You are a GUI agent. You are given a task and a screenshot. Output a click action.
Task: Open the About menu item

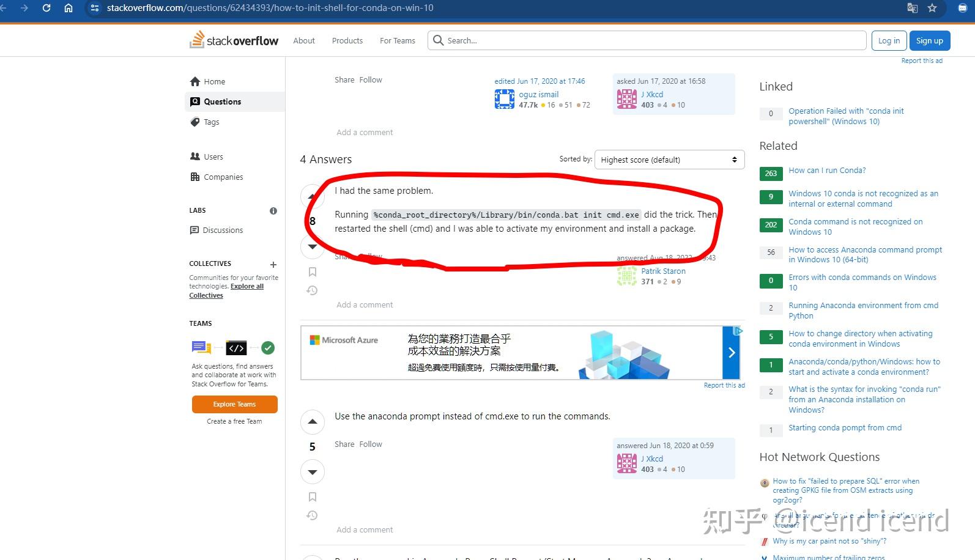coord(304,40)
